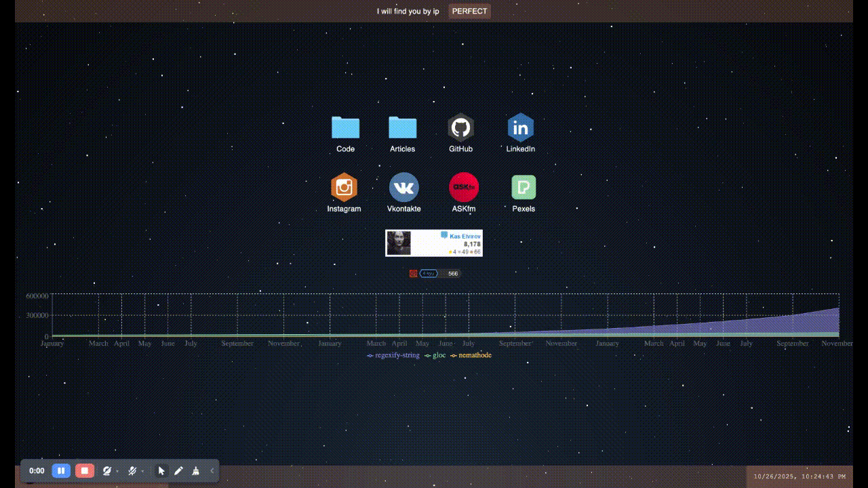This screenshot has width=868, height=488.
Task: Open the Code folder
Action: (345, 127)
